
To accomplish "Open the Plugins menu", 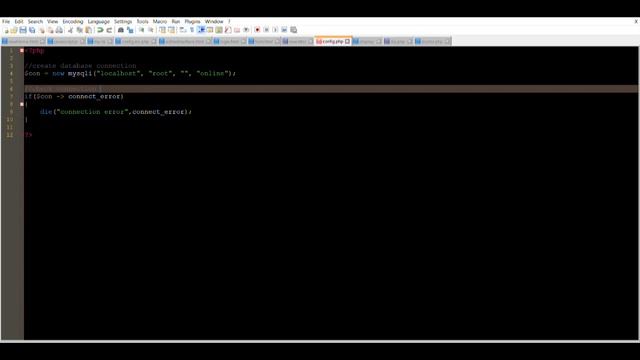I will click(x=192, y=21).
